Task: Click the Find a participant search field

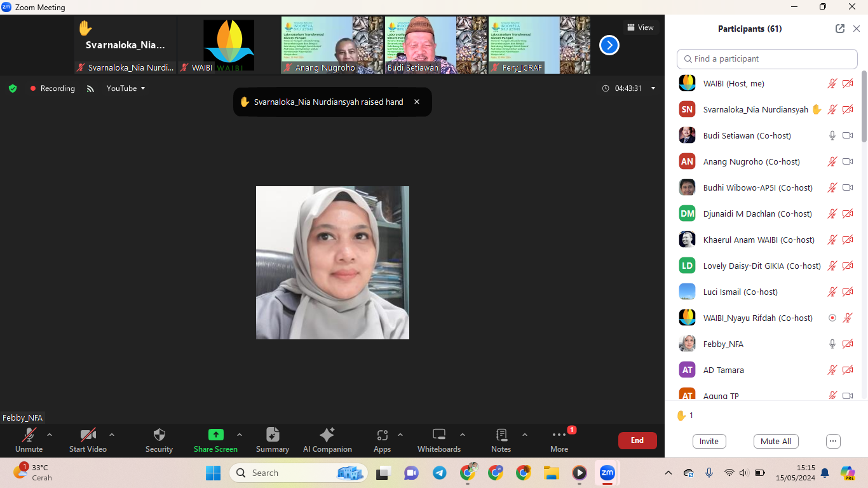Action: [x=767, y=58]
